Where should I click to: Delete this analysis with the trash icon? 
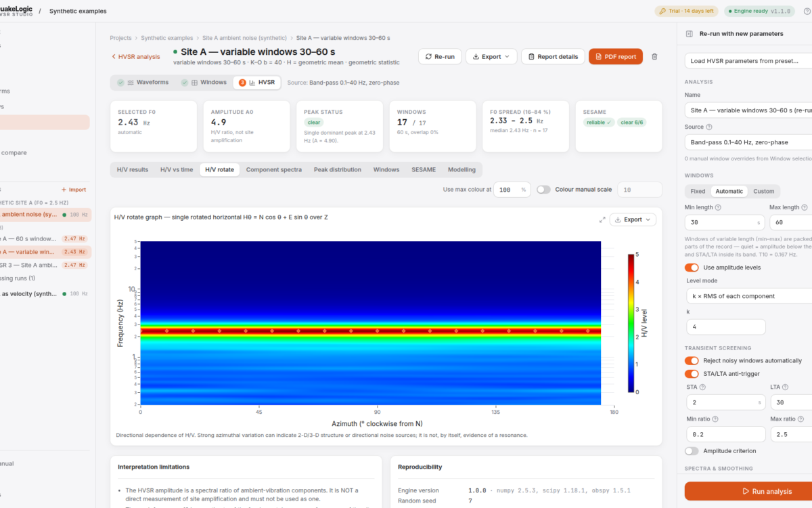click(654, 57)
